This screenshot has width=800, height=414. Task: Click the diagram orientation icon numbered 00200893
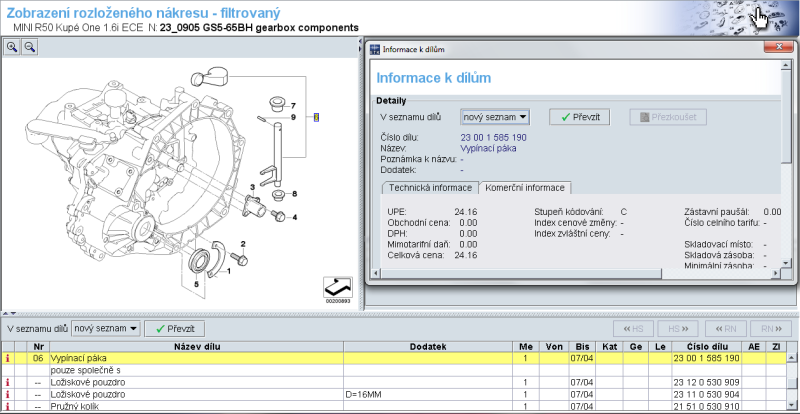[336, 287]
